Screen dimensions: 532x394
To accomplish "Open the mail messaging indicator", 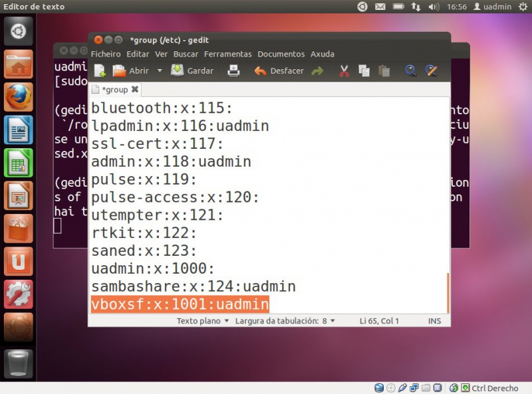I will pyautogui.click(x=380, y=7).
